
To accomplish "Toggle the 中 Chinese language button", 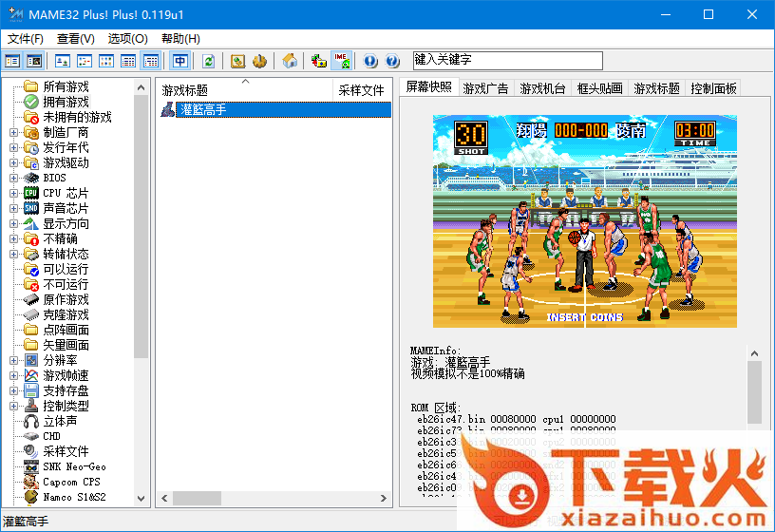I will pyautogui.click(x=180, y=62).
